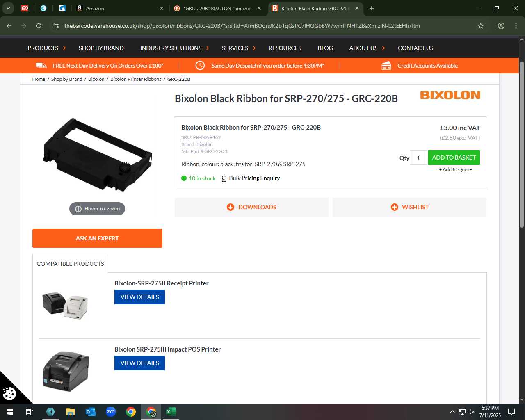Click the browser address bar URL
The image size is (525, 420).
(x=242, y=26)
